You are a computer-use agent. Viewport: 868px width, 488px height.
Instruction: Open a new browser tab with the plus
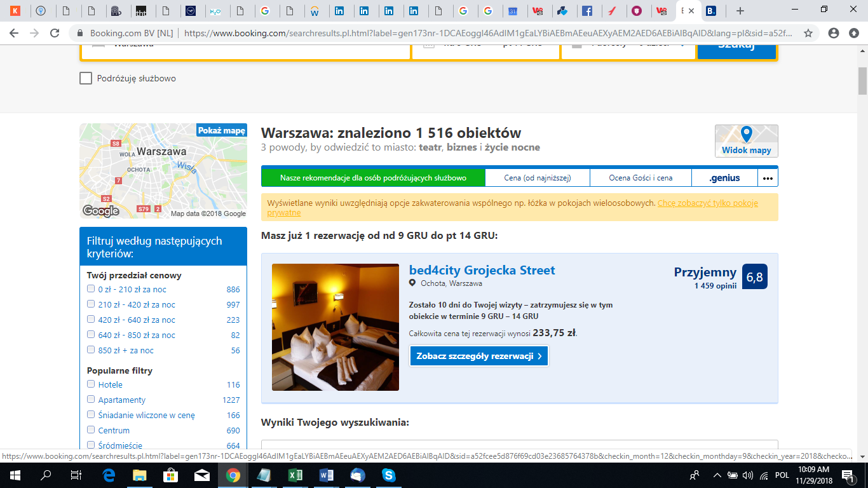(740, 11)
